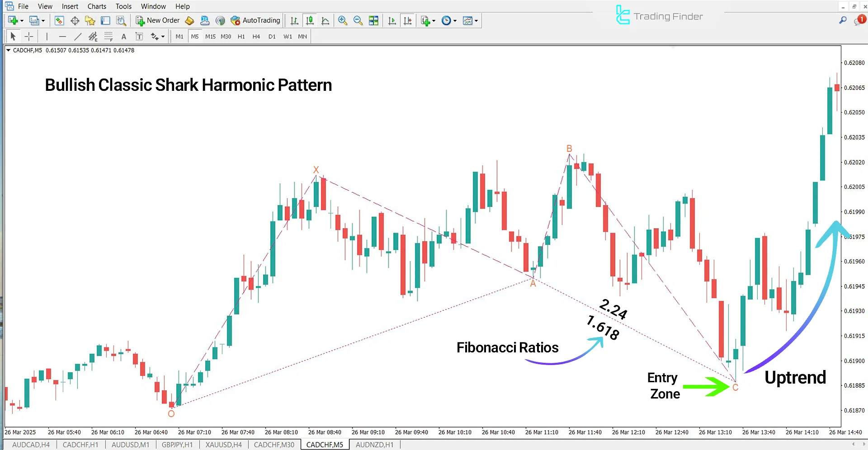Open the Tile Windows icon
Screen dimensions: 868x450
373,21
